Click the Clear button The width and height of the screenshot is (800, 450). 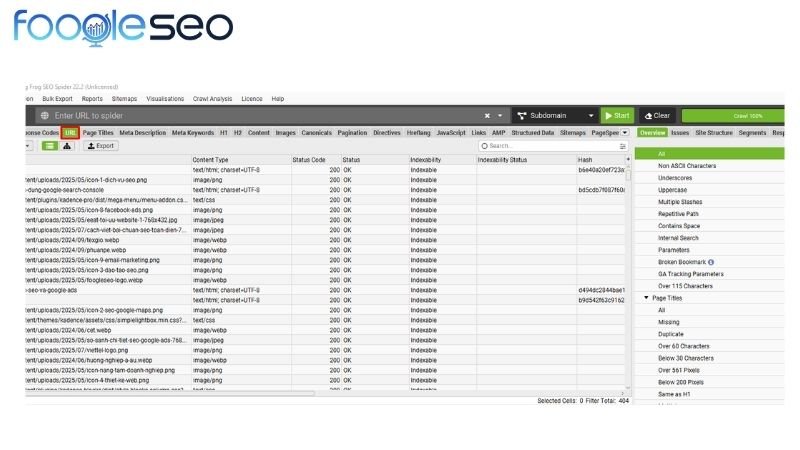point(657,116)
